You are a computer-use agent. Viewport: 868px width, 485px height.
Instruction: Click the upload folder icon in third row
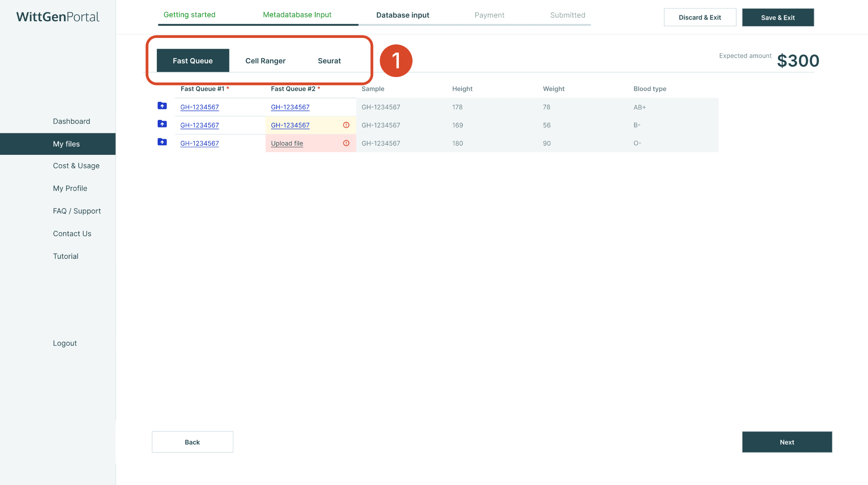tap(162, 142)
